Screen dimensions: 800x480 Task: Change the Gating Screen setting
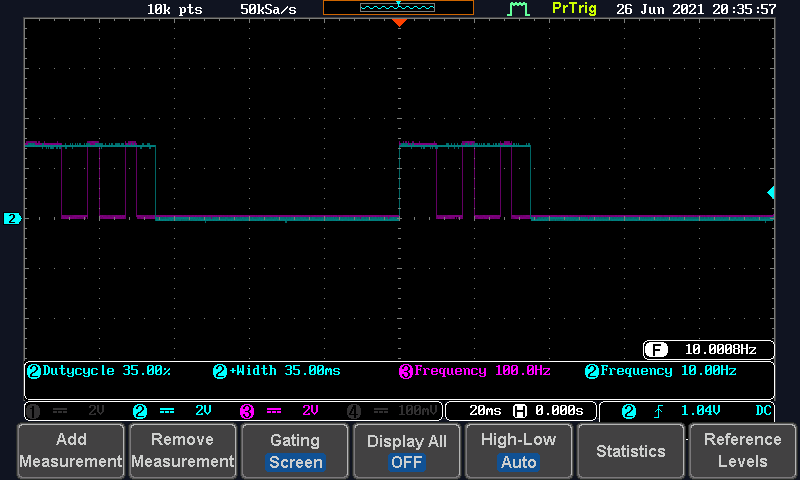[x=295, y=451]
